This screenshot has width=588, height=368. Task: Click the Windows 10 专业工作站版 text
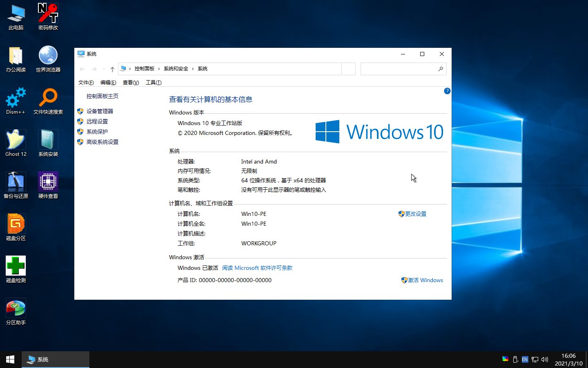(x=210, y=123)
